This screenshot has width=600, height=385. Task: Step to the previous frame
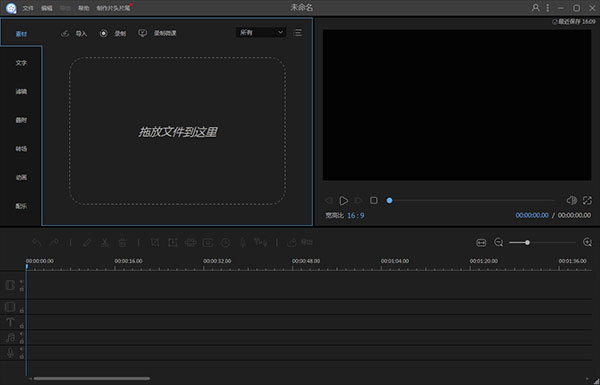click(328, 201)
